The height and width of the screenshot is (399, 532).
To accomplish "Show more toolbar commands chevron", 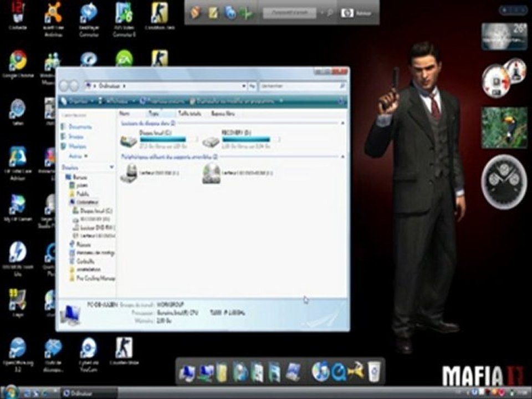I will pyautogui.click(x=282, y=101).
